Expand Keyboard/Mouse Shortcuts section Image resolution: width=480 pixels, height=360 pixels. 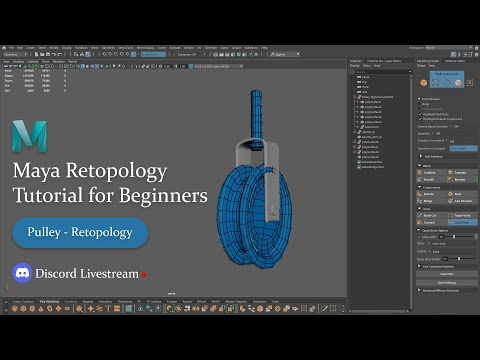[x=419, y=290]
